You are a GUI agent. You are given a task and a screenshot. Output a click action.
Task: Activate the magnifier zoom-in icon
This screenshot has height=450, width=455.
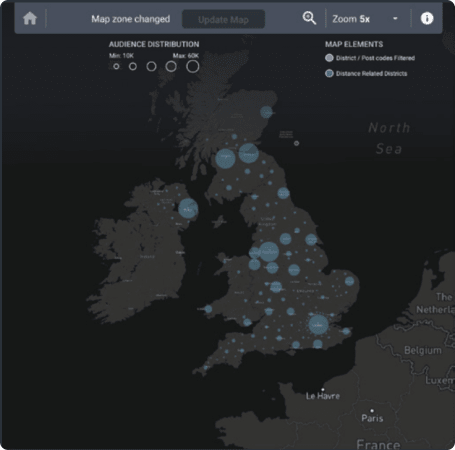[x=309, y=18]
